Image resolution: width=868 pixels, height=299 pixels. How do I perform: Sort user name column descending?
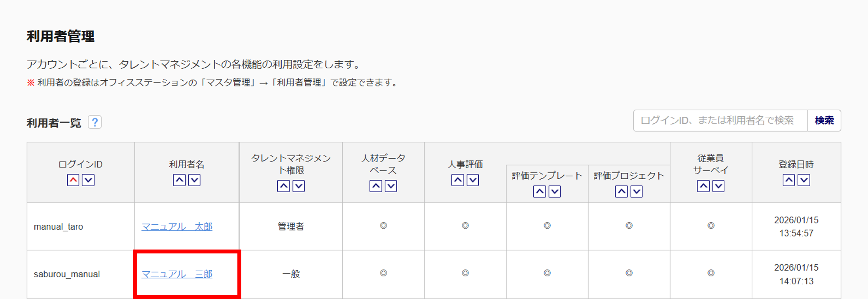(x=194, y=180)
